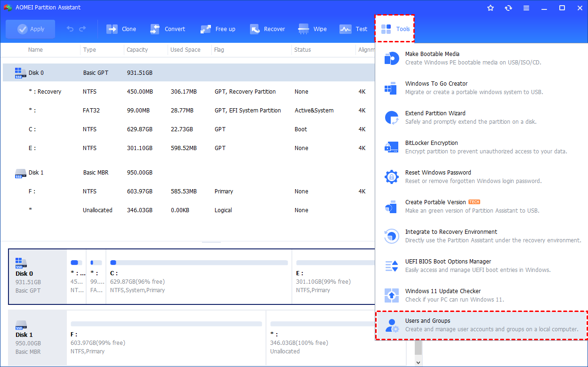Select the Clone tool
588x367 pixels.
coord(121,29)
